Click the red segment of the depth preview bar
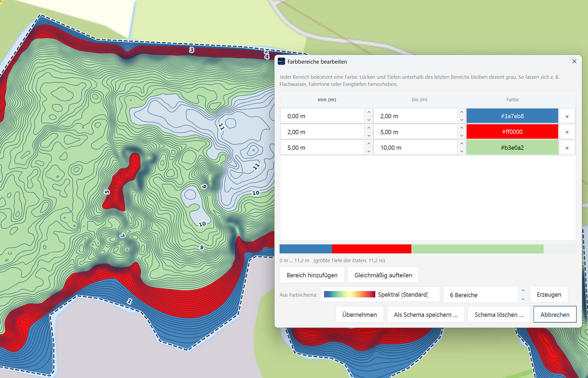 pyautogui.click(x=371, y=249)
